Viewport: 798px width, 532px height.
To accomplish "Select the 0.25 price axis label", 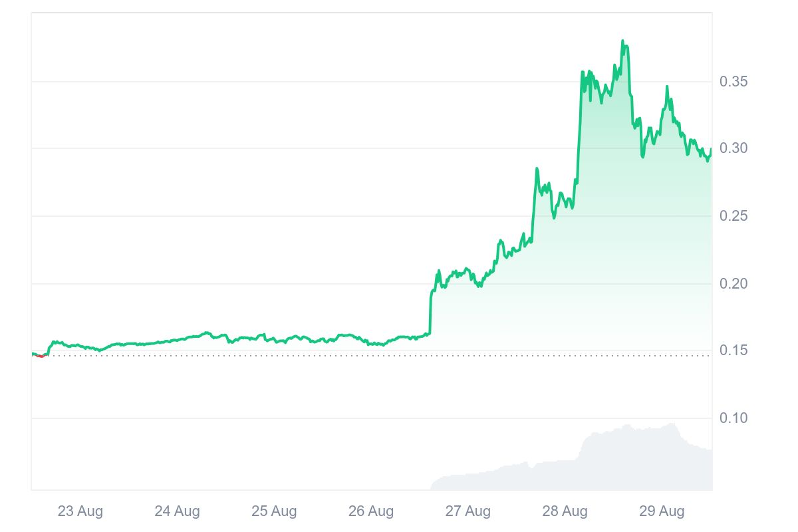I will tap(733, 216).
